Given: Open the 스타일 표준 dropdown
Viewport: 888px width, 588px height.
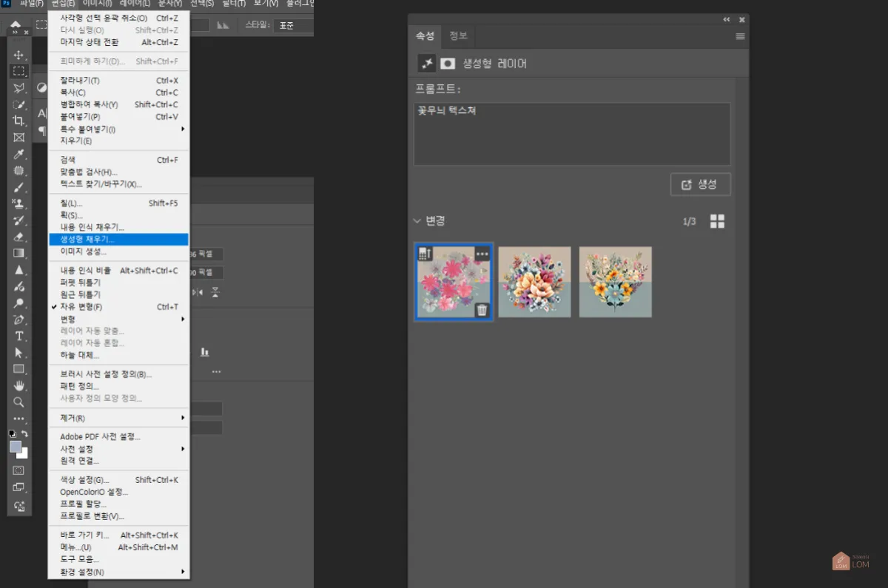Looking at the screenshot, I should pyautogui.click(x=292, y=25).
